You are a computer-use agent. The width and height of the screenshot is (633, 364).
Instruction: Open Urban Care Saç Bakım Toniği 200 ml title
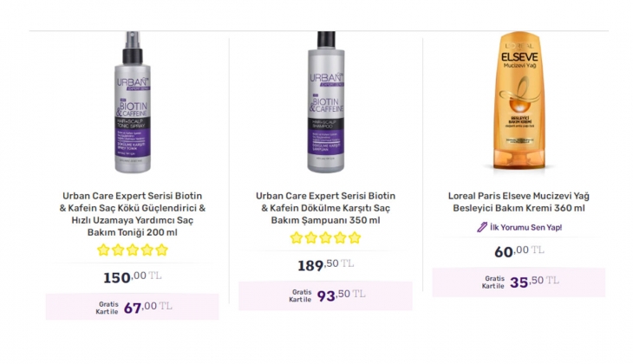(132, 214)
